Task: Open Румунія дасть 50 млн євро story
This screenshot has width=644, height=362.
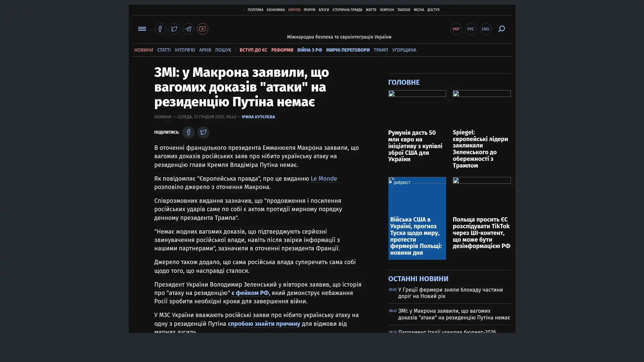Action: 415,146
